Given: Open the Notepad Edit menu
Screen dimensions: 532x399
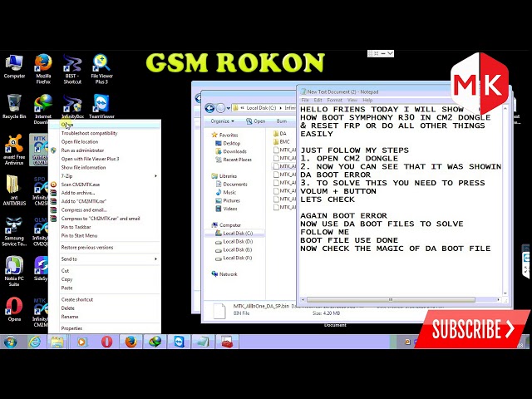Looking at the screenshot, I should tap(318, 100).
